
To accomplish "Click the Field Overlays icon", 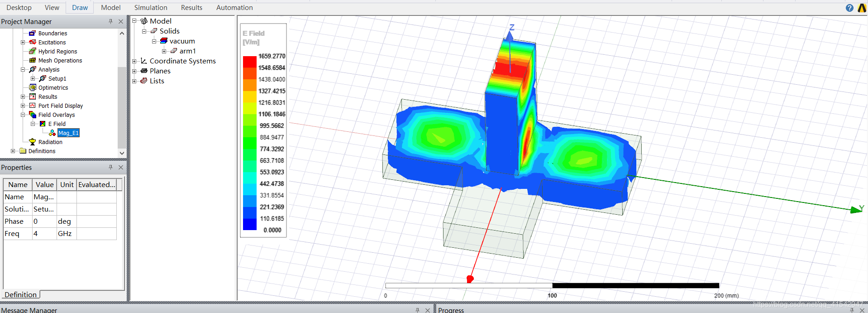I will tap(32, 115).
